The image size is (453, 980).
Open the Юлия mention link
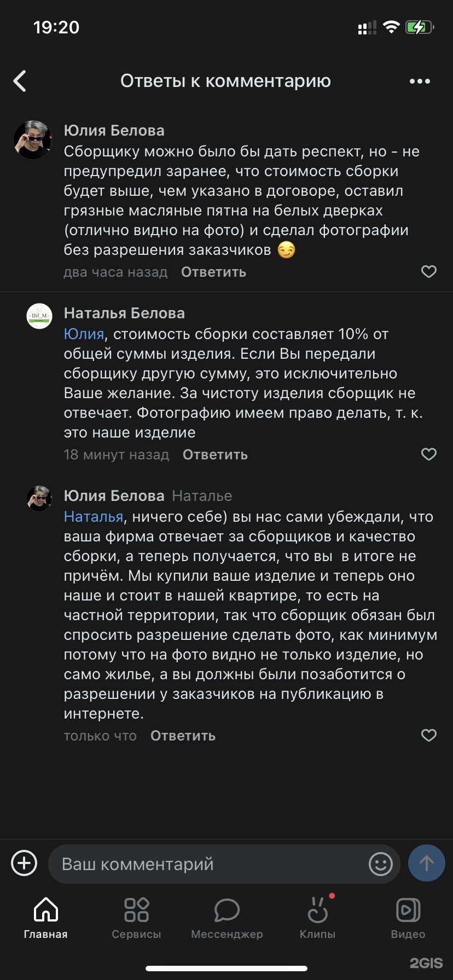coord(83,334)
